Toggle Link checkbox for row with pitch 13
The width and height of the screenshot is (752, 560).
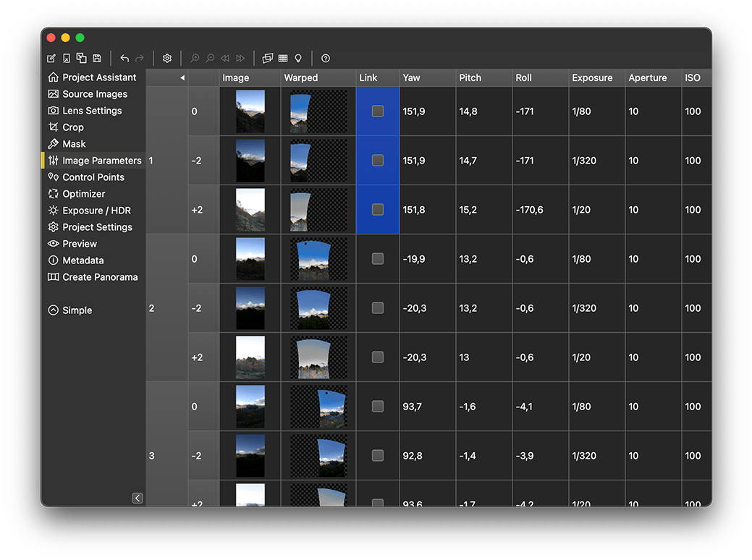pos(378,357)
